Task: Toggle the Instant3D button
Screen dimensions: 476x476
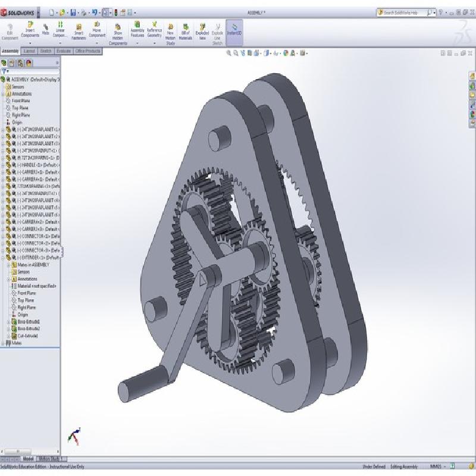Action: click(234, 30)
